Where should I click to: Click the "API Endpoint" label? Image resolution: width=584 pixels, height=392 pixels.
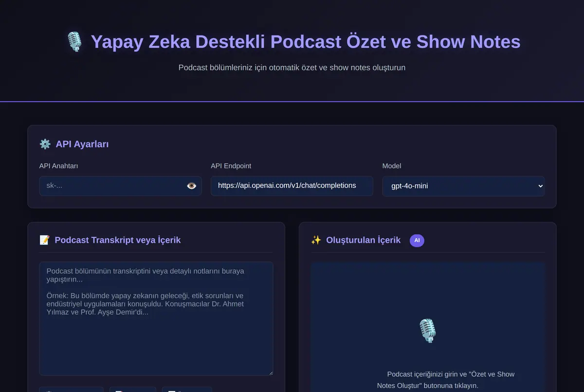231,166
